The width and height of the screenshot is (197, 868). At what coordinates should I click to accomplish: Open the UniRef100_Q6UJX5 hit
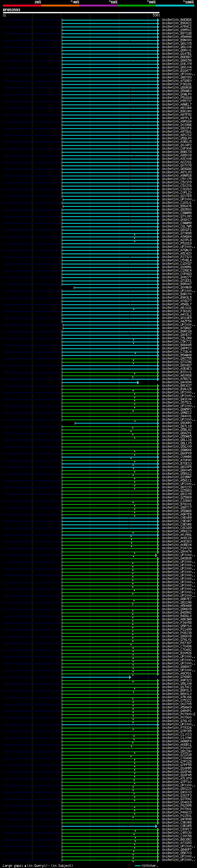177,43
